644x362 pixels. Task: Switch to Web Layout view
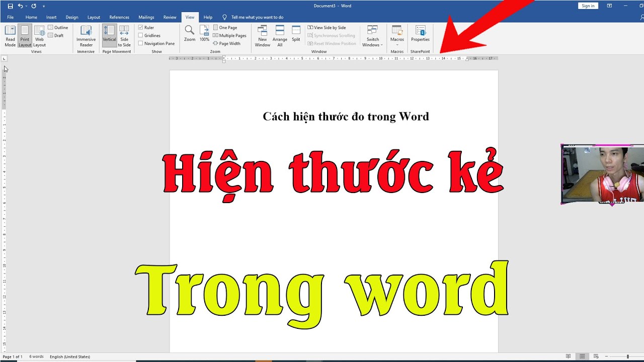pyautogui.click(x=39, y=36)
